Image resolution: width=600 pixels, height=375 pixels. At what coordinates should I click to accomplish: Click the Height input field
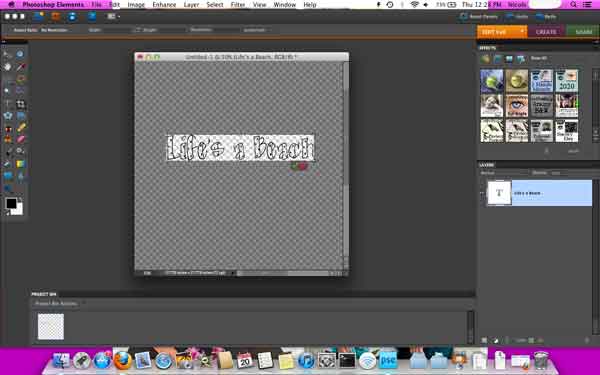[171, 30]
